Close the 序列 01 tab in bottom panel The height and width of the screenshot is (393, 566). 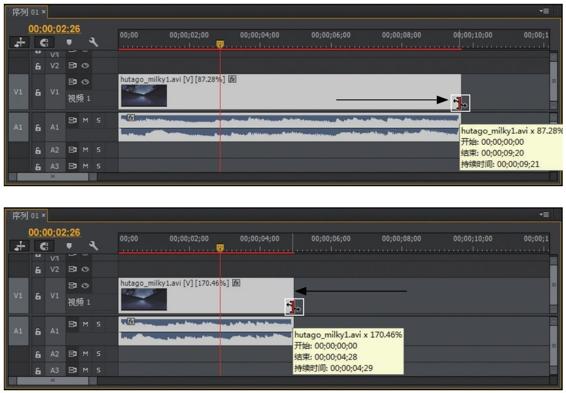coord(44,215)
